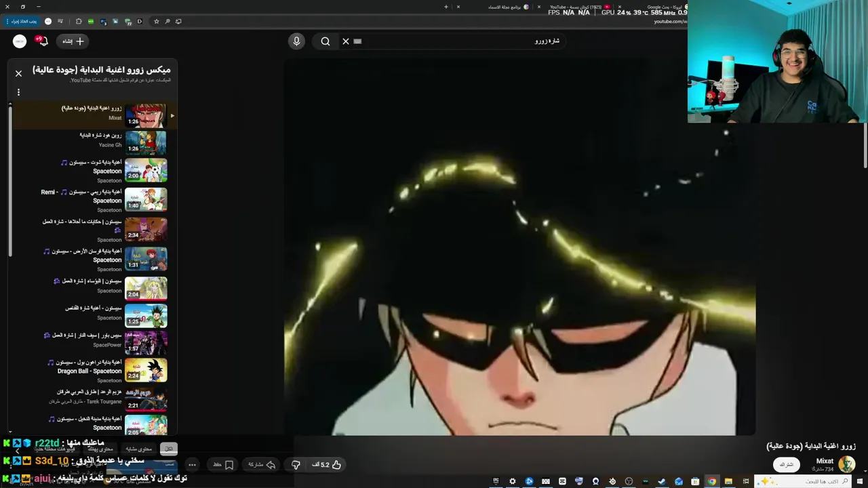Screen dimensions: 868x488
Task: Open Steam from the taskbar
Action: click(662, 481)
